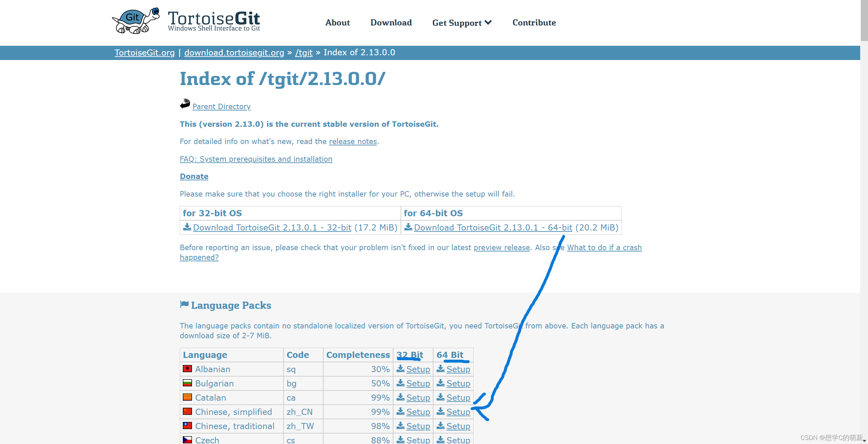Screen dimensions: 868x444
Task: Click the download icon for 32-bit TortoiseGit
Action: [x=187, y=227]
